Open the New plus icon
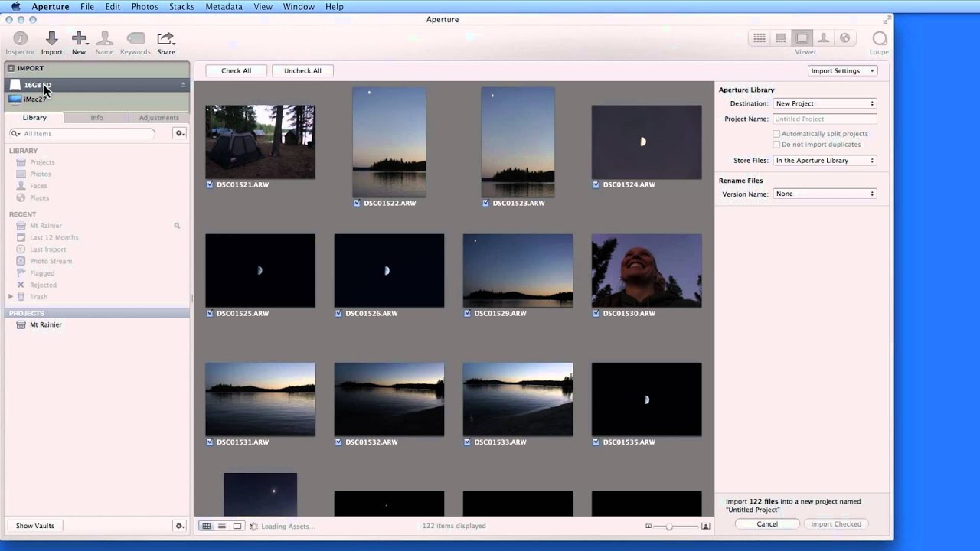The width and height of the screenshot is (980, 551). [79, 38]
